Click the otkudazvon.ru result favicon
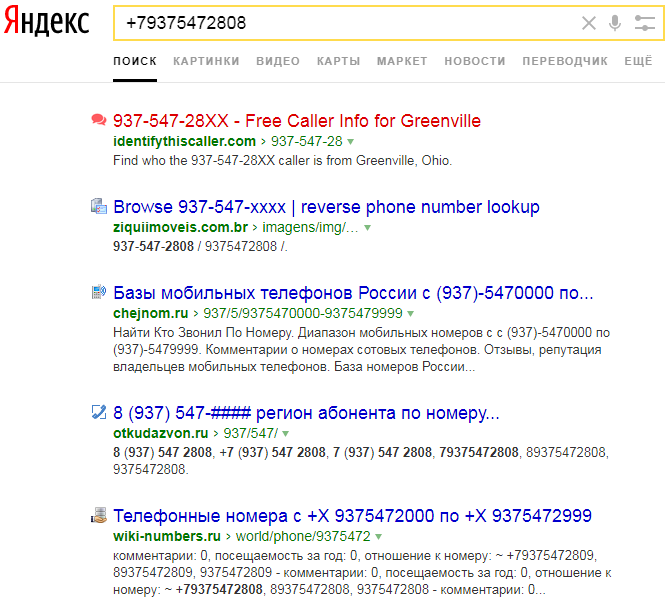Screen dimensions: 665x611 pos(99,412)
